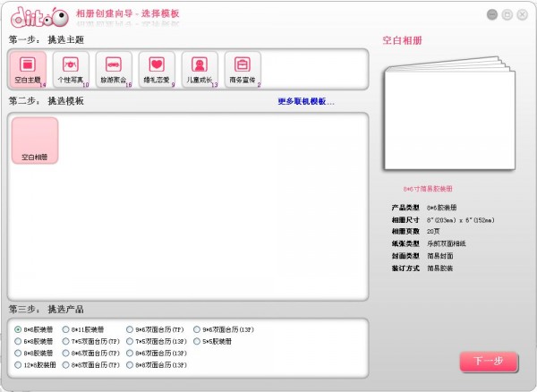
Task: Close the album wizard window
Action: coord(522,15)
